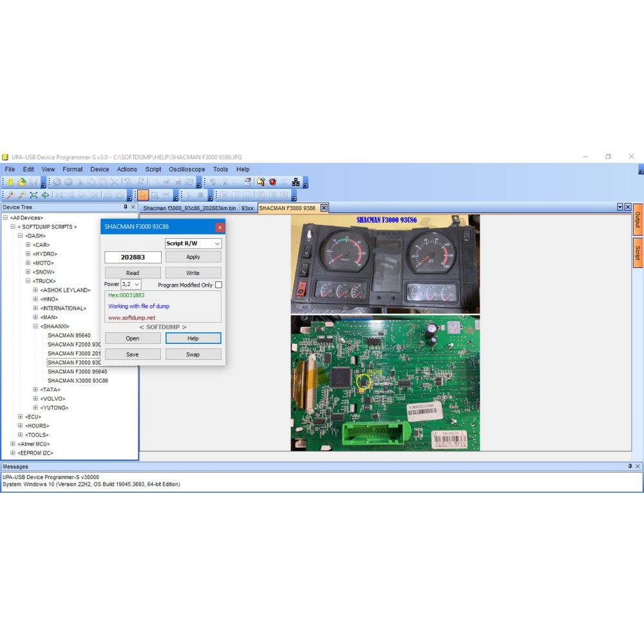Click the Open file folder toolbar icon

[22, 182]
